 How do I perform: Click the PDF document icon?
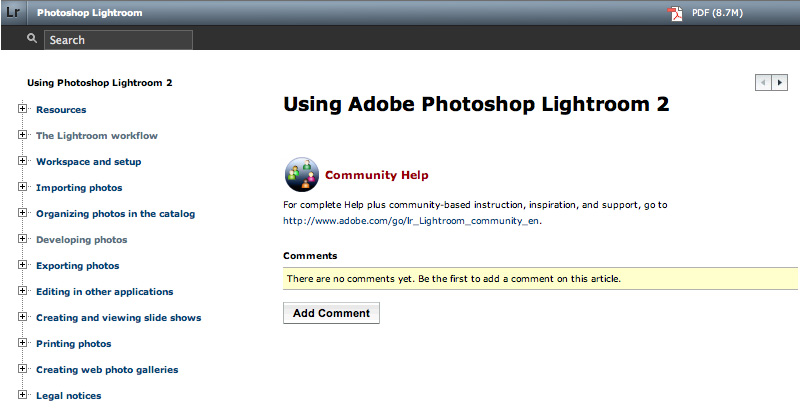pyautogui.click(x=676, y=13)
